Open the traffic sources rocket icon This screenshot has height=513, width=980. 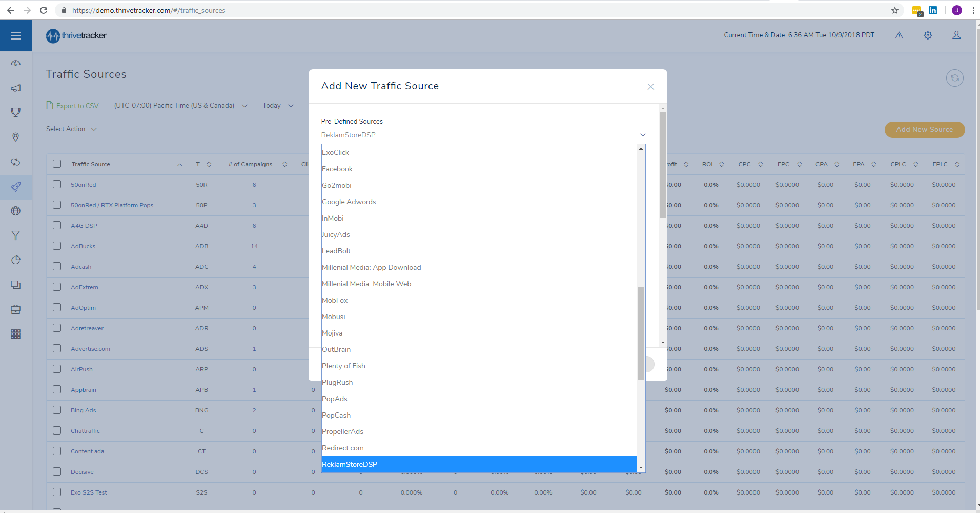tap(16, 187)
